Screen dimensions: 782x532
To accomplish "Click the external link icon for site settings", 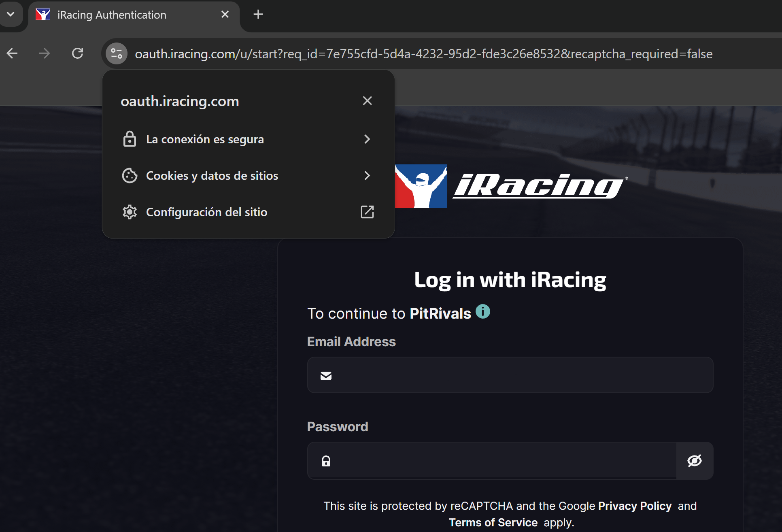I will click(367, 212).
